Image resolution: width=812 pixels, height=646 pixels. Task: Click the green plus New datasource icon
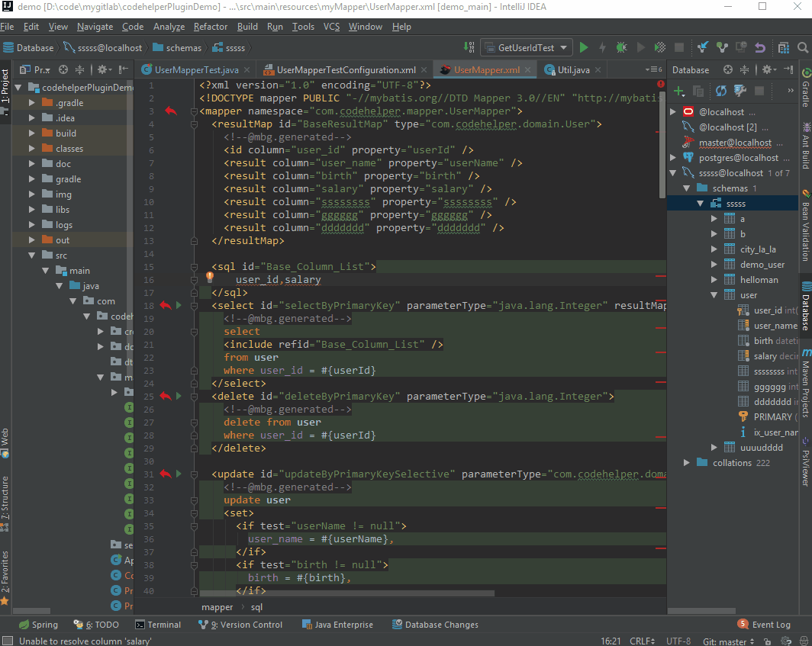point(678,92)
